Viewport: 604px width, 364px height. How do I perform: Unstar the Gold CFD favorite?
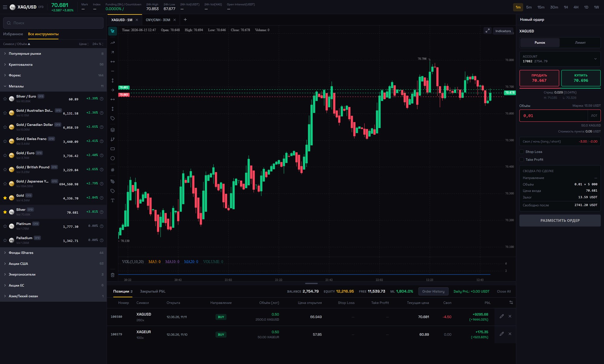pyautogui.click(x=5, y=198)
